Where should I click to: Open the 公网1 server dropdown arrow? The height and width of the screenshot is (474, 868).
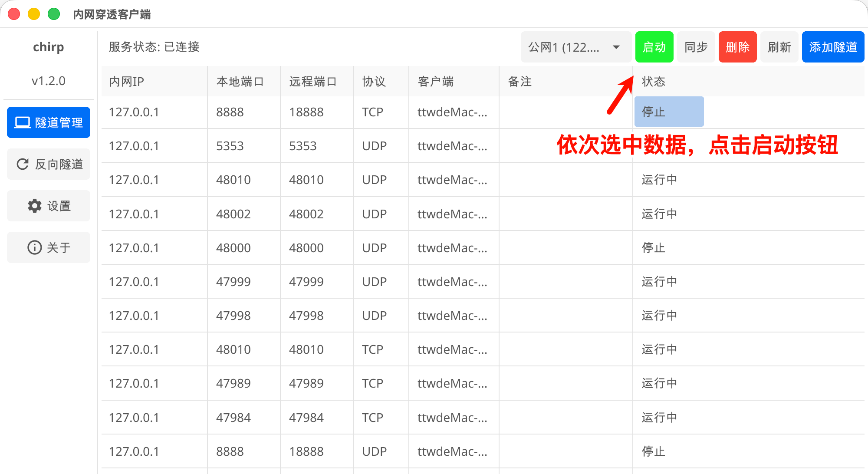pos(616,47)
